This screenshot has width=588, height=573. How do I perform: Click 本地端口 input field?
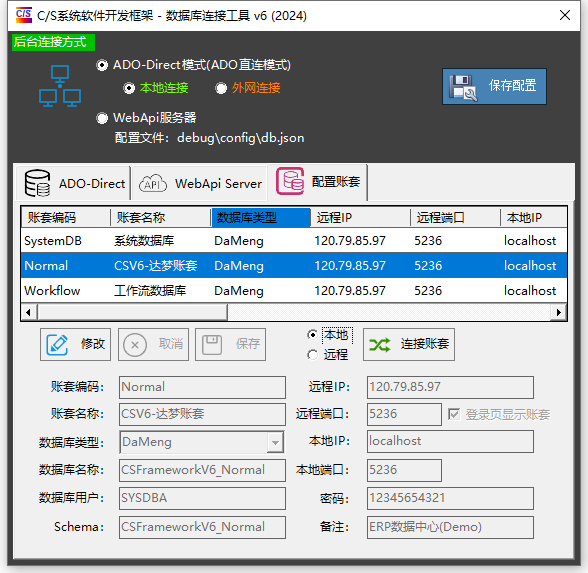(404, 470)
